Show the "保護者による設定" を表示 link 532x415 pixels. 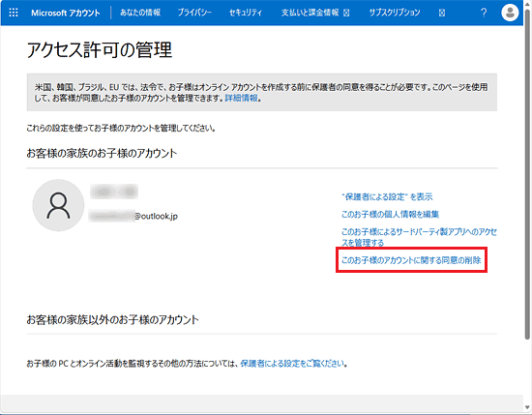click(387, 196)
